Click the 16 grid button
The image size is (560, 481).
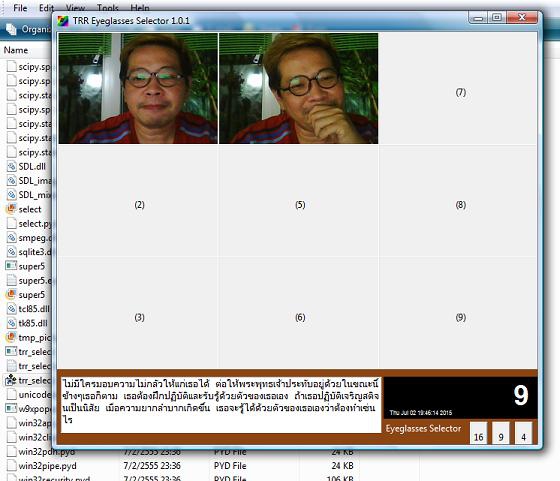pos(479,432)
